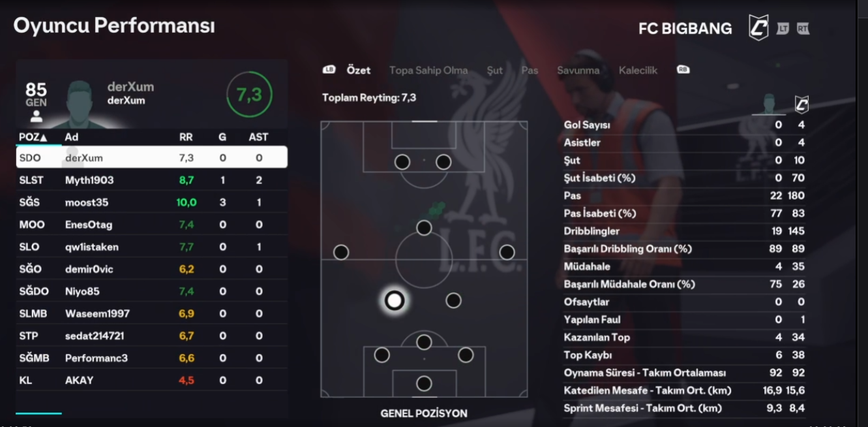Open the Kalecilik tab

tap(638, 71)
